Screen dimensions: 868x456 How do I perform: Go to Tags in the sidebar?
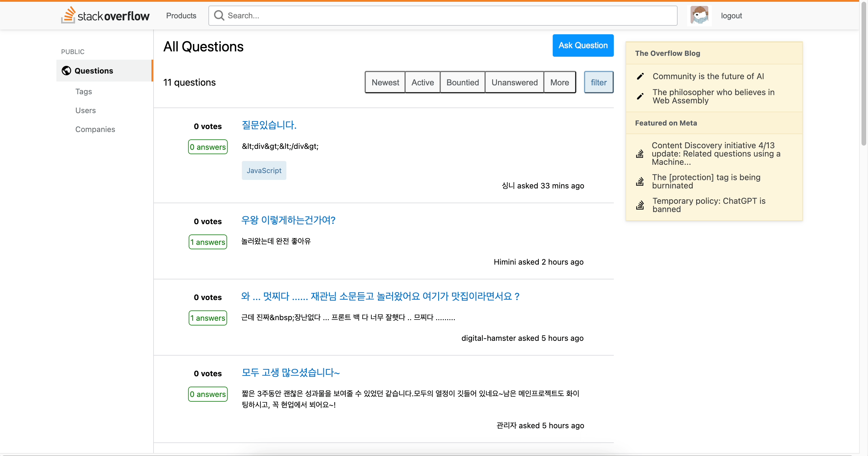tap(84, 91)
